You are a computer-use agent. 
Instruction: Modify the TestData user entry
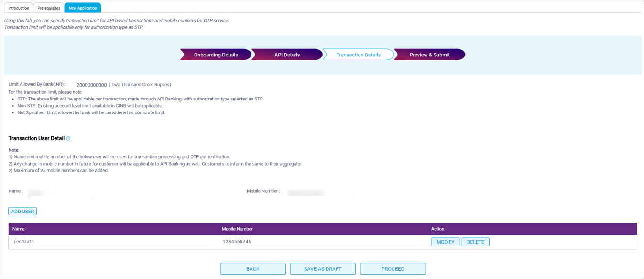(x=445, y=242)
